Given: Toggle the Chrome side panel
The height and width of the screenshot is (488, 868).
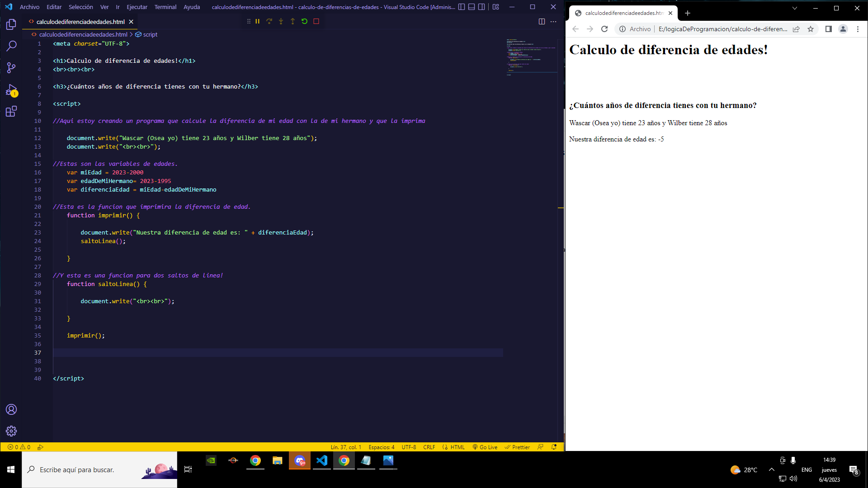Looking at the screenshot, I should pos(829,29).
